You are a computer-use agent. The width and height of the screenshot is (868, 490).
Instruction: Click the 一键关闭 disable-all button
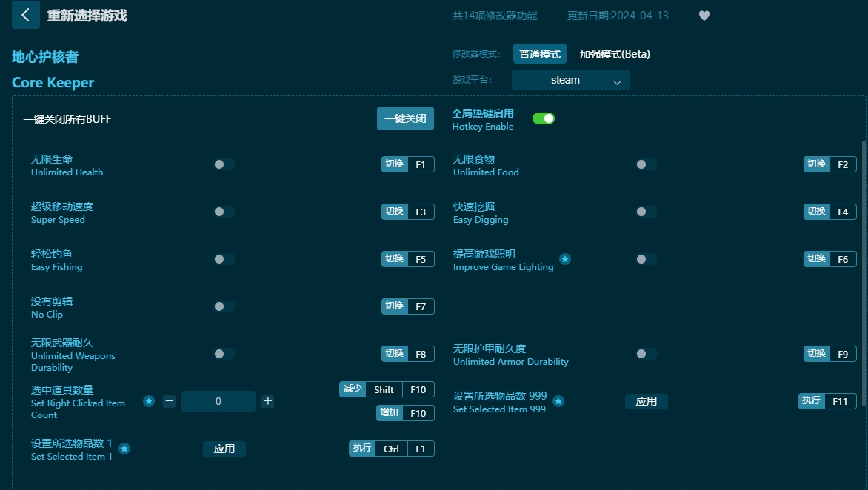pyautogui.click(x=405, y=118)
